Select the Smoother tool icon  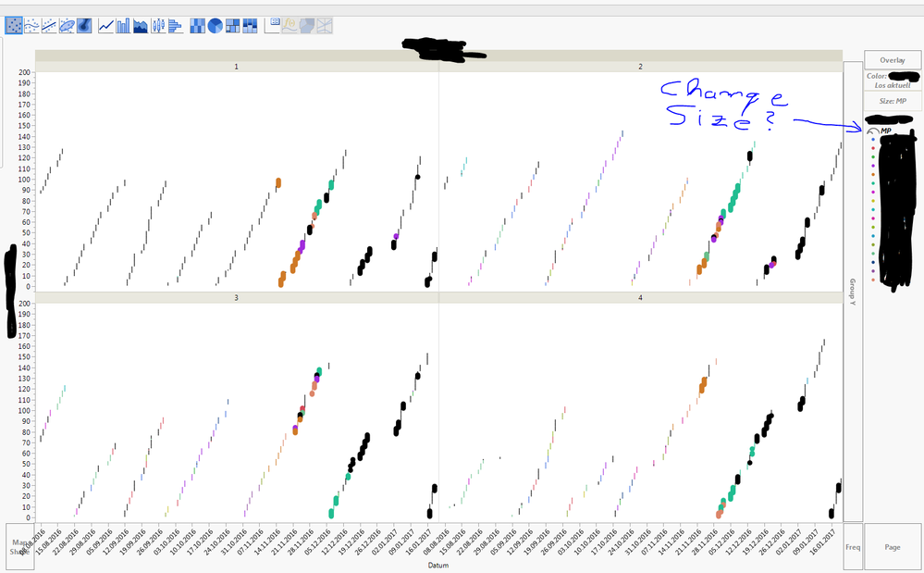31,25
